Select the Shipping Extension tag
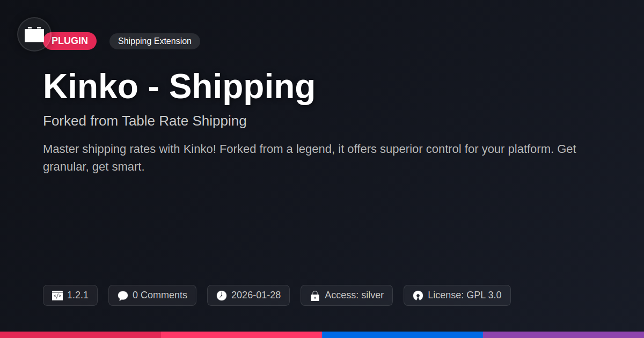644x338 pixels. tap(155, 41)
